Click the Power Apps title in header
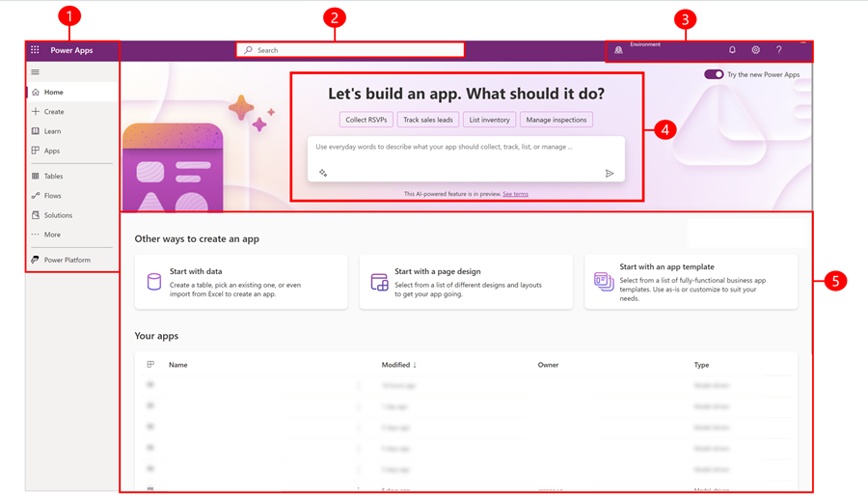This screenshot has width=868, height=498. (72, 50)
